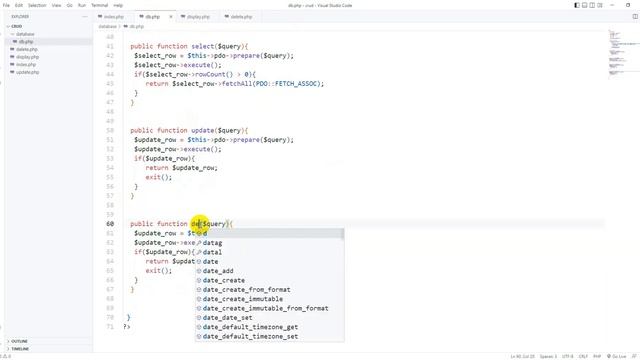This screenshot has height=360, width=640.
Task: Choose the 'datag' autocomplete suggestion
Action: [269, 243]
